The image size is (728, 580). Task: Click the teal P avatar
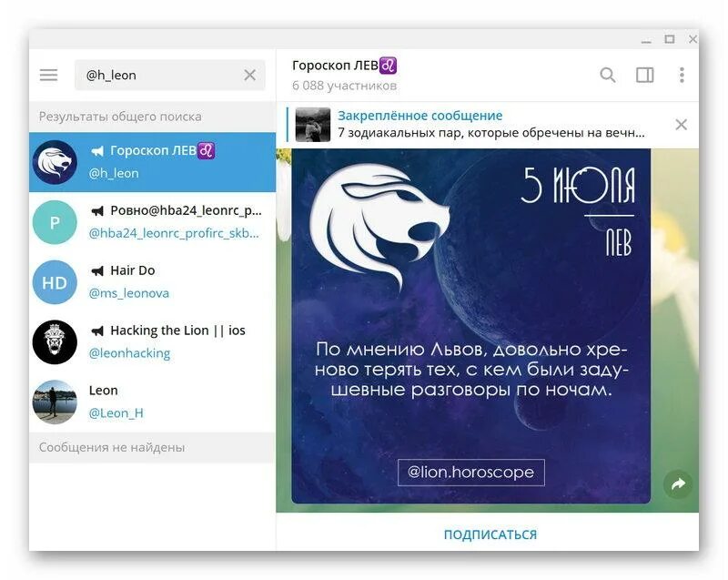point(55,222)
